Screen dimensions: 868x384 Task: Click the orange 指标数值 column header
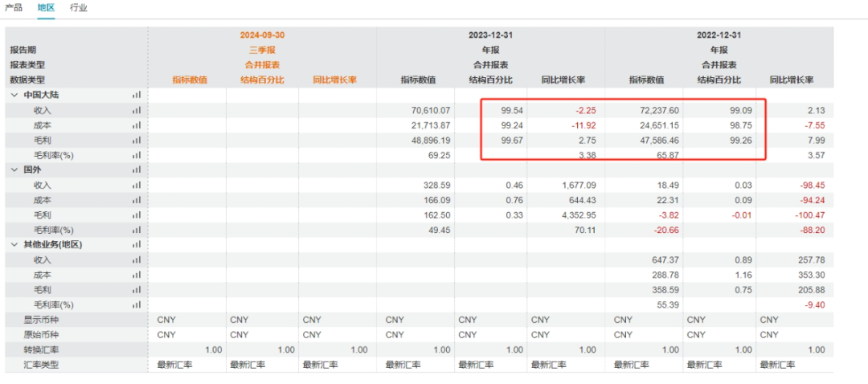pyautogui.click(x=190, y=80)
